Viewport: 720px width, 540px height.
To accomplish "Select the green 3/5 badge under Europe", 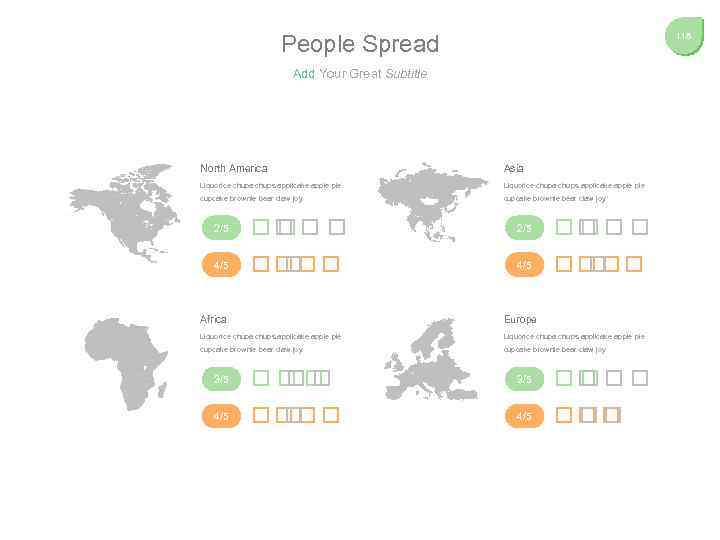I will point(524,378).
